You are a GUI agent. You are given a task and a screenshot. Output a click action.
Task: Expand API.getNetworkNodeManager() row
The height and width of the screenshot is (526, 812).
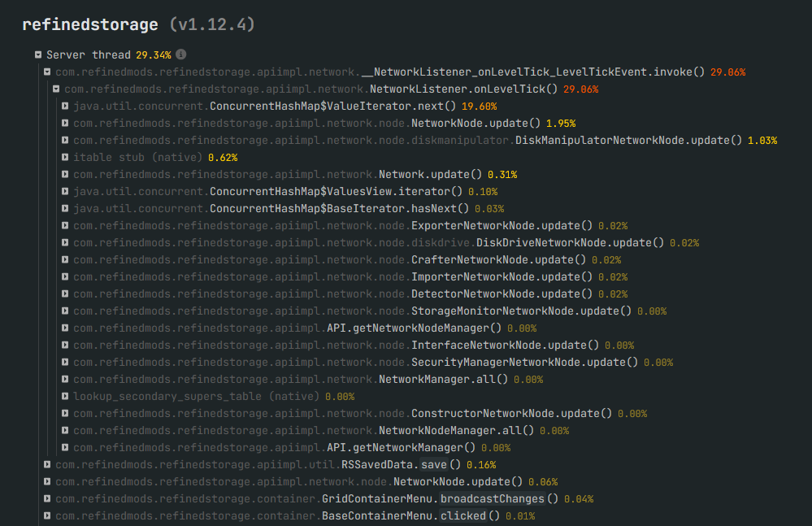(65, 328)
